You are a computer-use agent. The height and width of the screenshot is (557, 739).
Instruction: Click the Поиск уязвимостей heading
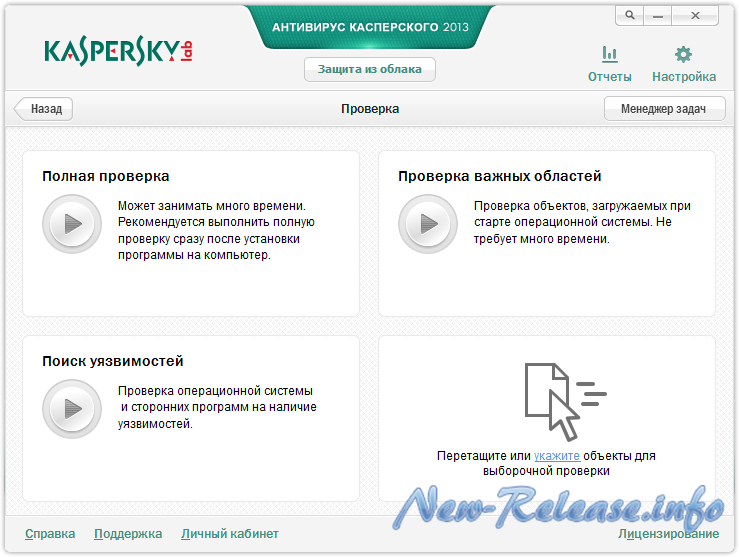click(x=113, y=361)
